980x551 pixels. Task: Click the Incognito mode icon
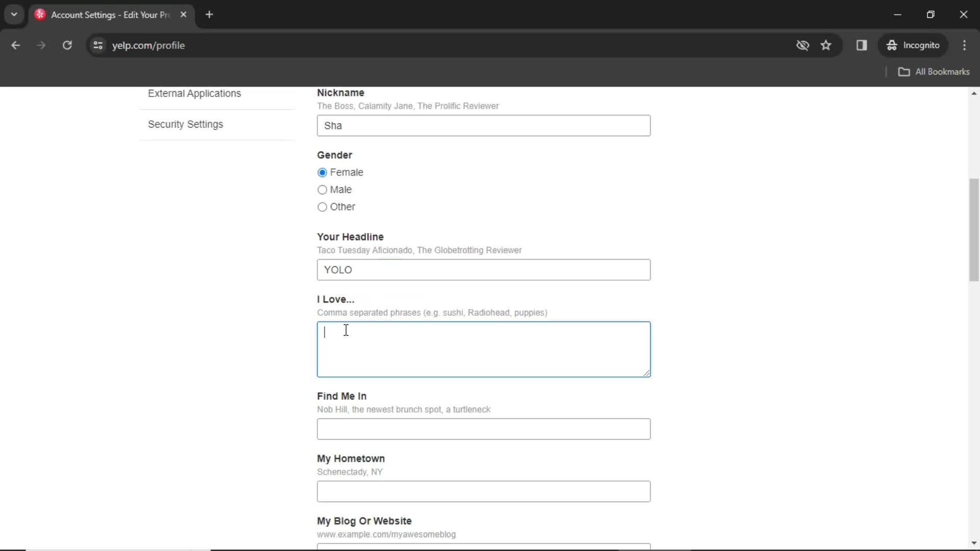(x=892, y=45)
